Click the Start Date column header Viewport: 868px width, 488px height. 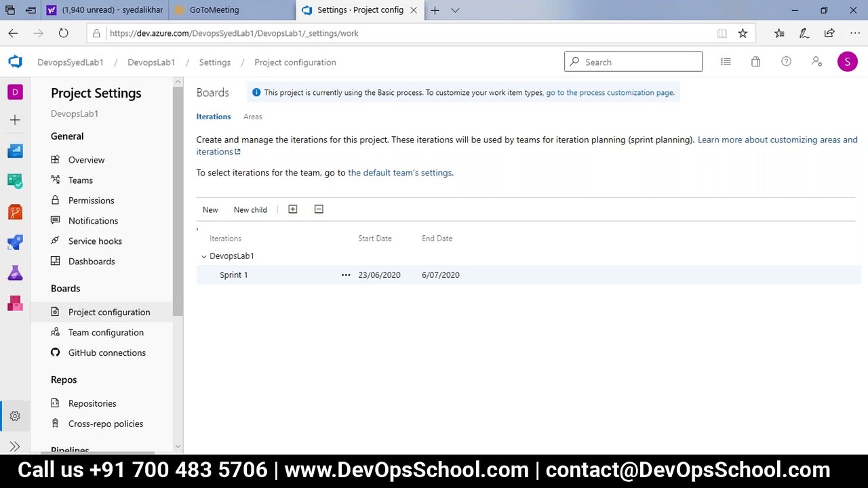pos(375,239)
